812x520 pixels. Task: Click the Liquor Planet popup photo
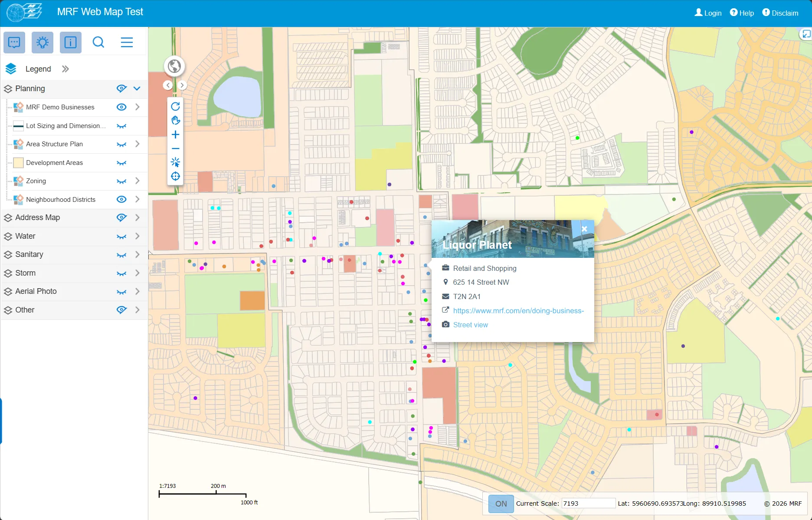[x=513, y=239]
